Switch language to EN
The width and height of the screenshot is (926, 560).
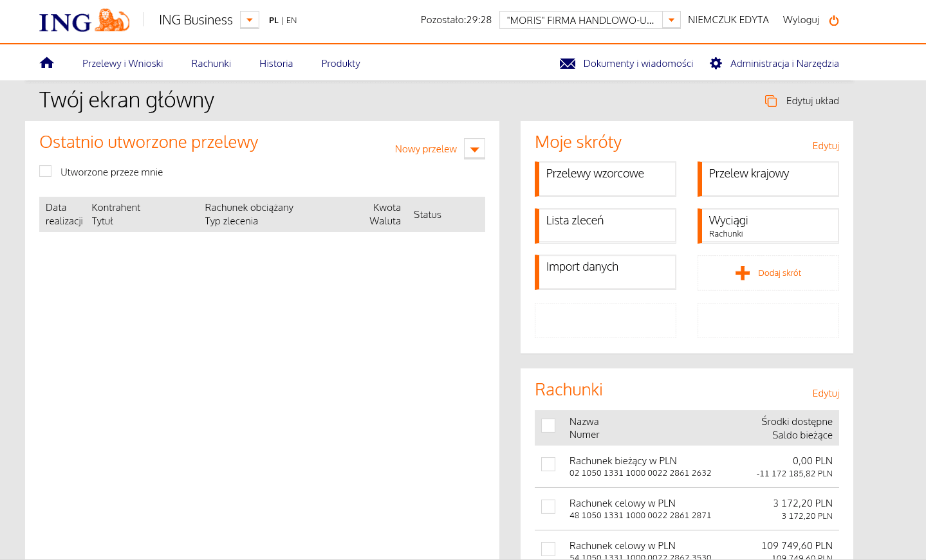pos(292,21)
